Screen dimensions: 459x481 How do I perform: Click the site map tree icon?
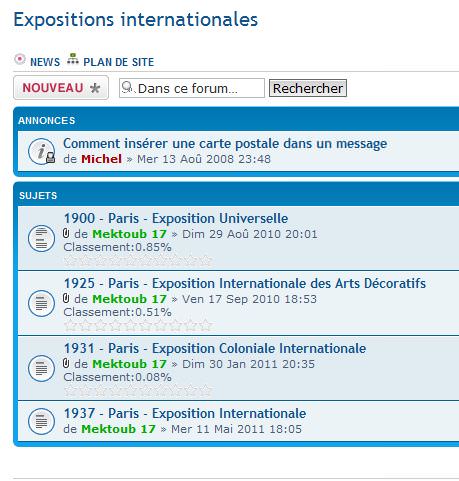73,59
